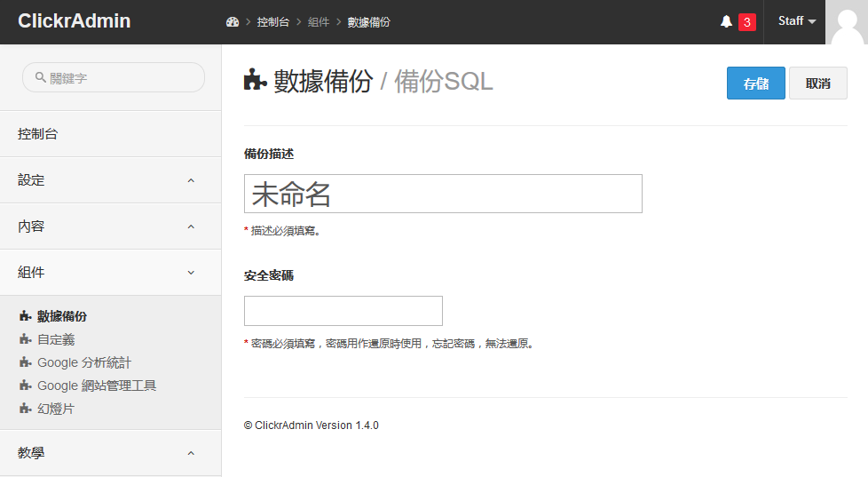868x477 pixels.
Task: Click the puzzle icon next to Google 網站管理工具
Action: (x=26, y=385)
